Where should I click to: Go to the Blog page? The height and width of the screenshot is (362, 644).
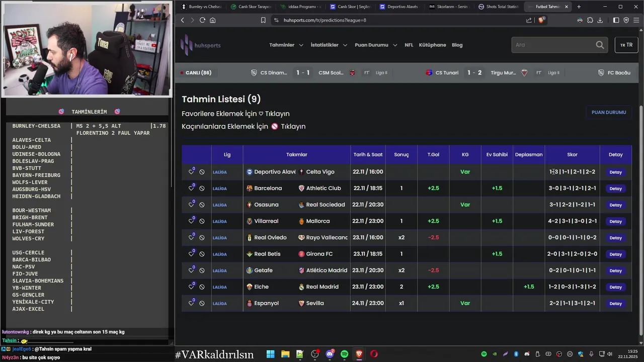(x=457, y=45)
